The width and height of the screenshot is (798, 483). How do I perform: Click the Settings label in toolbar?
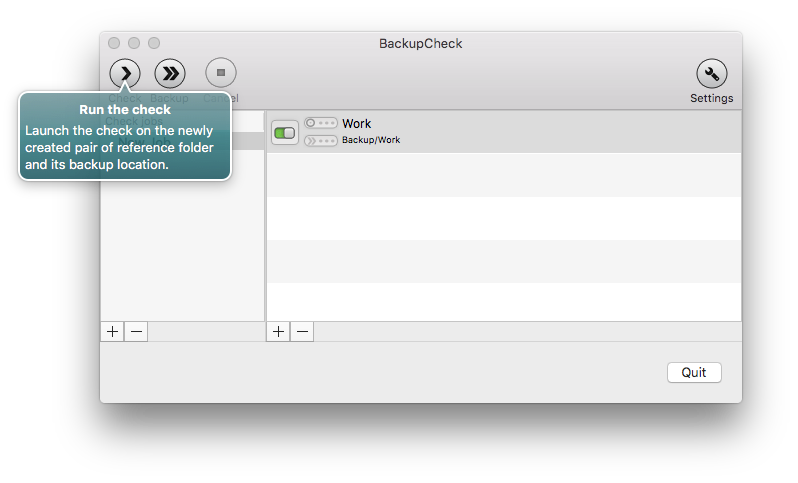(711, 98)
